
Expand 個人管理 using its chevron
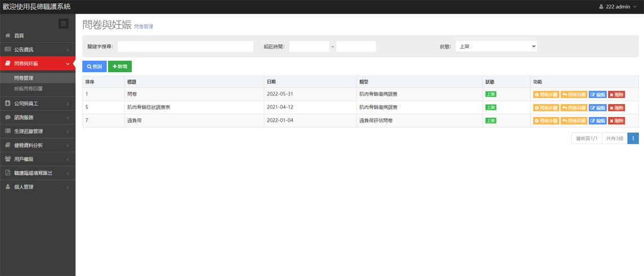pos(68,187)
